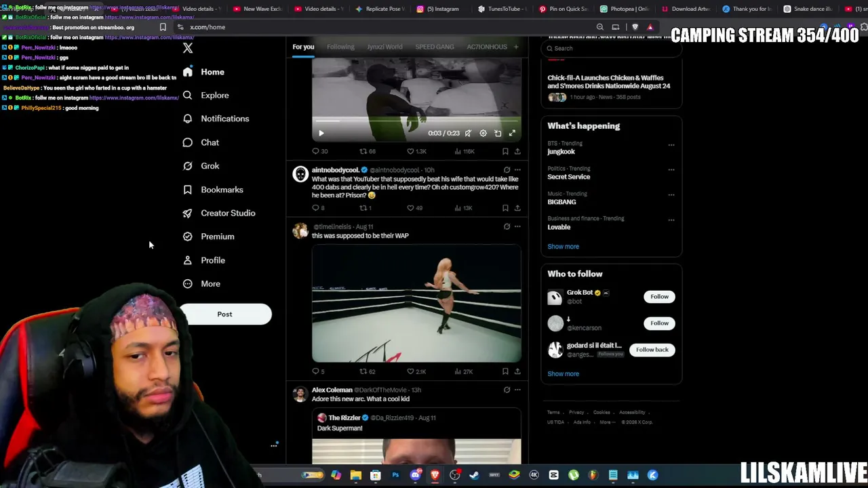Open options for the jungkook trend
Image resolution: width=868 pixels, height=488 pixels.
(671, 144)
